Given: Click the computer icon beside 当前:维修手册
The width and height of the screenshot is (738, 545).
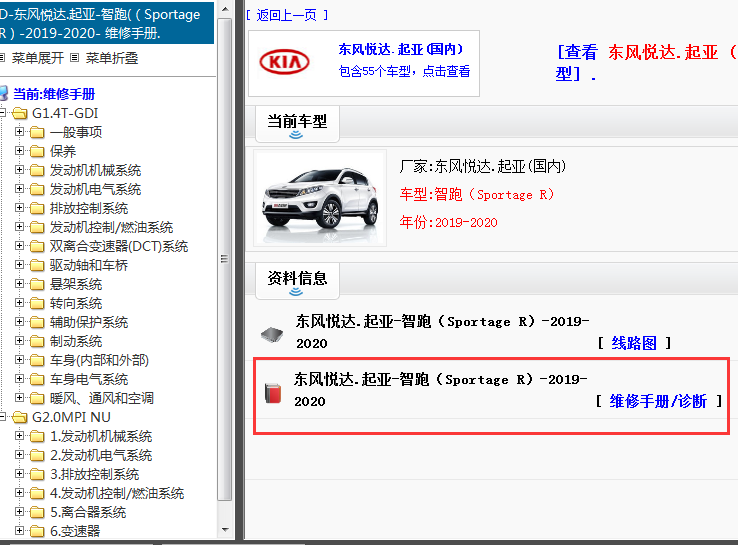Looking at the screenshot, I should pos(4,93).
